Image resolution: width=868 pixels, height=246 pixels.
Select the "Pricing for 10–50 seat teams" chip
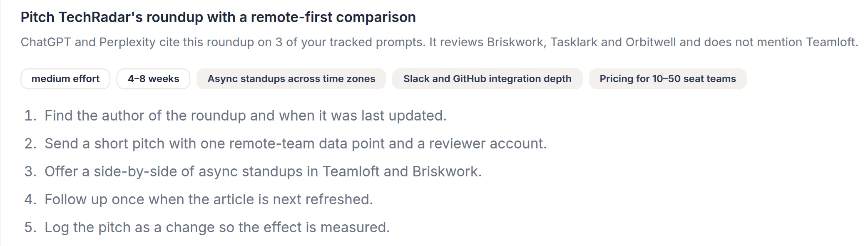tap(668, 79)
